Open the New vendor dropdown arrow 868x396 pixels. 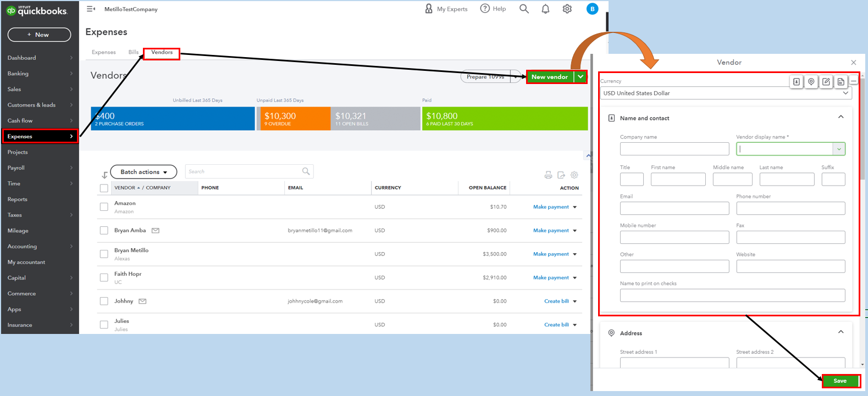pos(580,77)
